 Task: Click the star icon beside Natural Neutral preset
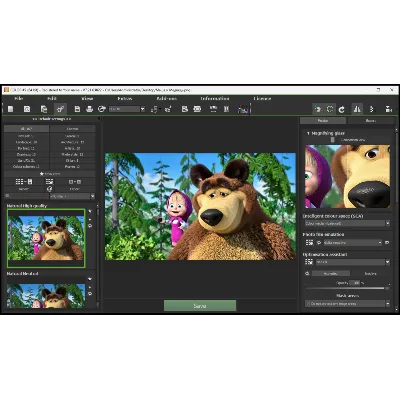(x=90, y=279)
